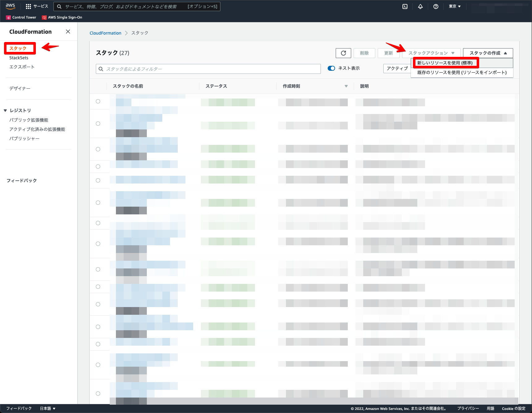The width and height of the screenshot is (532, 413).
Task: Sort by creation time arrow
Action: tap(346, 86)
